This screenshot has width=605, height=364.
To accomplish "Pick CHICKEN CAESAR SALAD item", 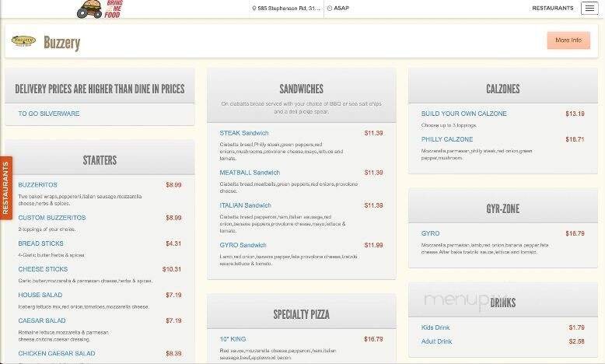I will 57,354.
